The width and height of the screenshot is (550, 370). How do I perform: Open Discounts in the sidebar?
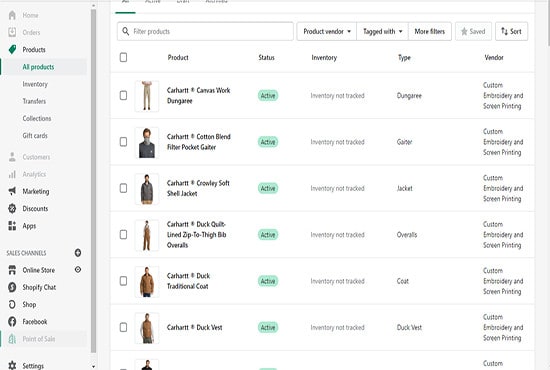click(35, 208)
